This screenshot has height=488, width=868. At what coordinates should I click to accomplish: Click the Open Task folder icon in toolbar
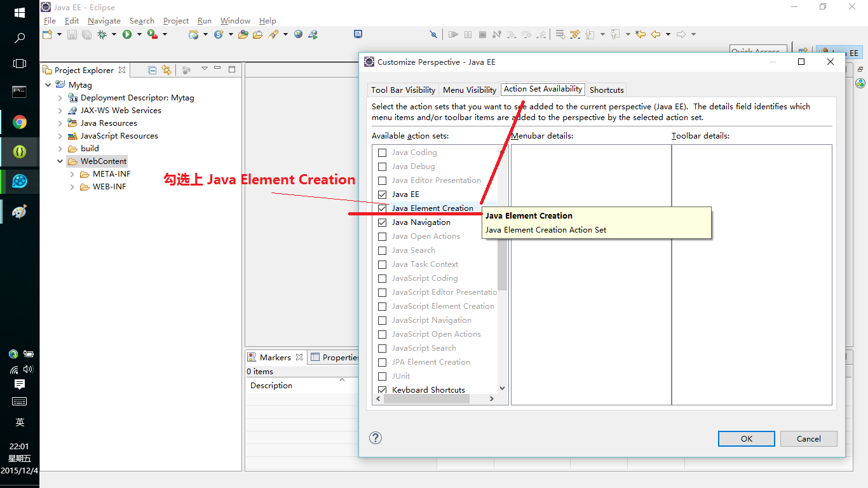257,34
